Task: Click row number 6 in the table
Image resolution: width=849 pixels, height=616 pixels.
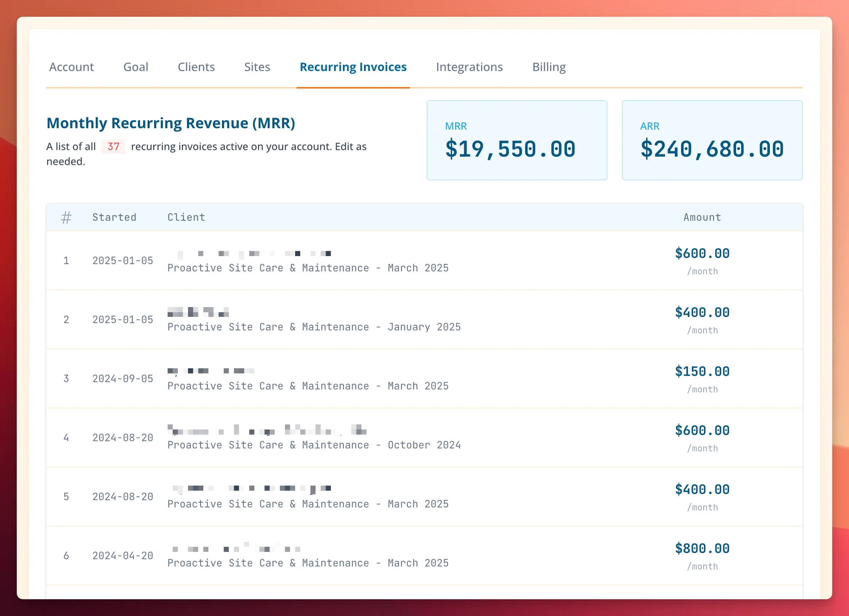Action: tap(66, 556)
